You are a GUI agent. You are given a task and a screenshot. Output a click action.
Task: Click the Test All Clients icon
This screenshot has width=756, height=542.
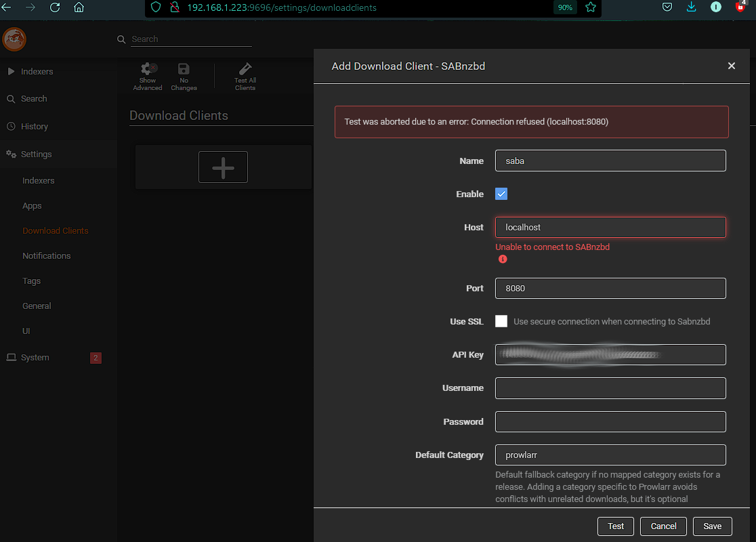tap(245, 69)
